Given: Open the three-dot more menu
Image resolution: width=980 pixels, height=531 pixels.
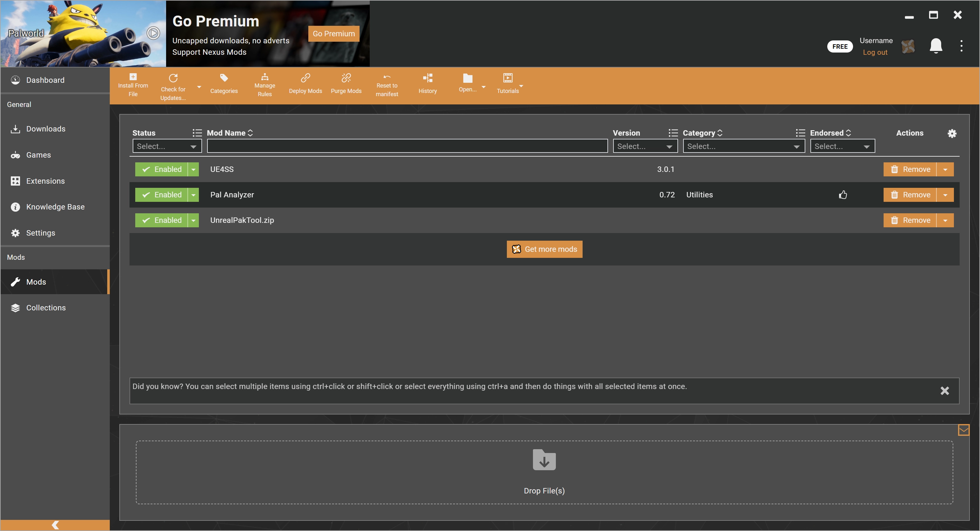Looking at the screenshot, I should 961,46.
